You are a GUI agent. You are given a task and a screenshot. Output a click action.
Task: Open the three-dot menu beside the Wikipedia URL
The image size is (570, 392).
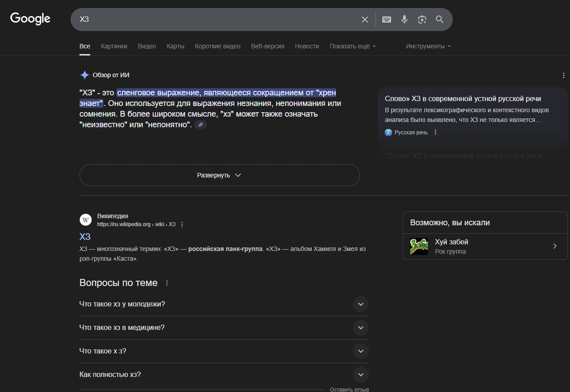[182, 224]
